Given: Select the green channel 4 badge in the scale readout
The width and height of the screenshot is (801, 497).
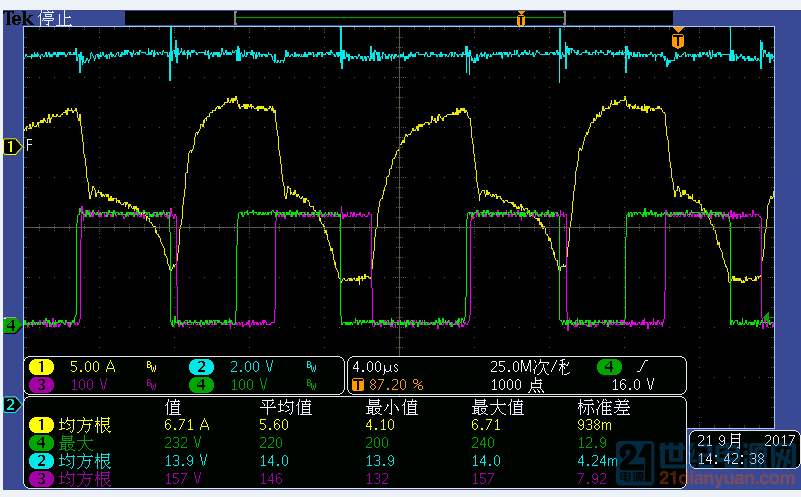Looking at the screenshot, I should point(201,385).
